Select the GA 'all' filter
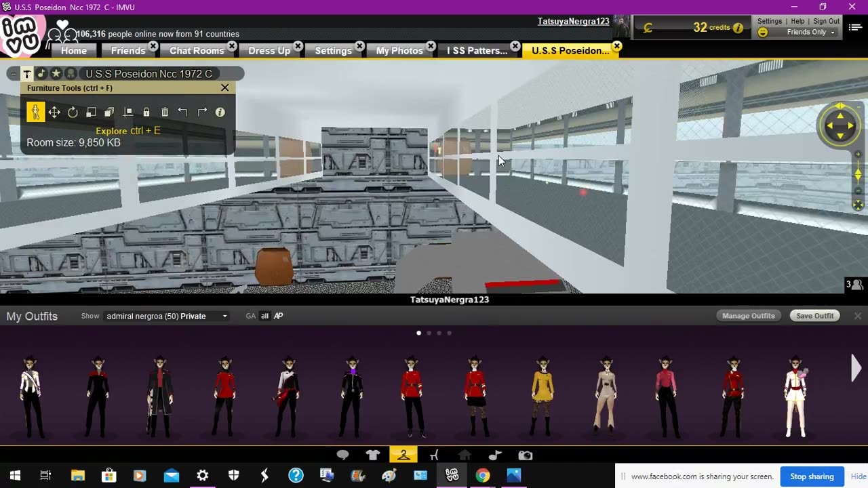This screenshot has width=868, height=488. (264, 316)
